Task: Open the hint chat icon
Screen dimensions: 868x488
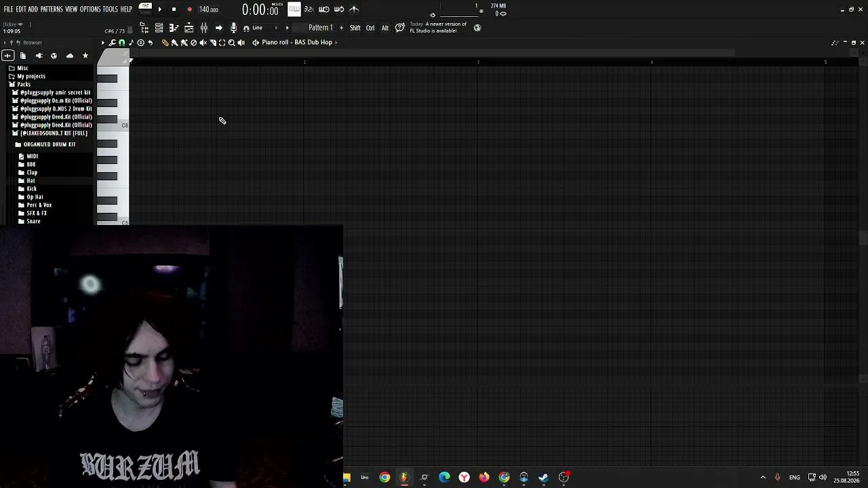Action: point(400,28)
